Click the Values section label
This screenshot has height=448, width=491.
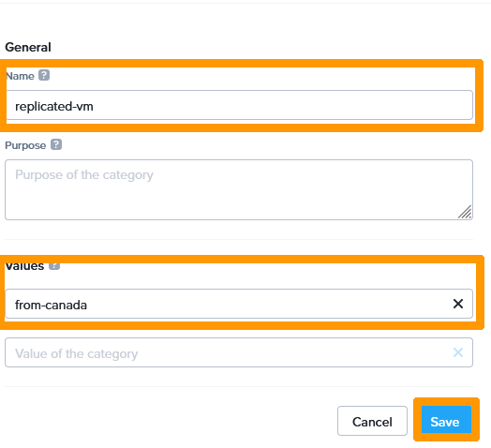pyautogui.click(x=24, y=266)
